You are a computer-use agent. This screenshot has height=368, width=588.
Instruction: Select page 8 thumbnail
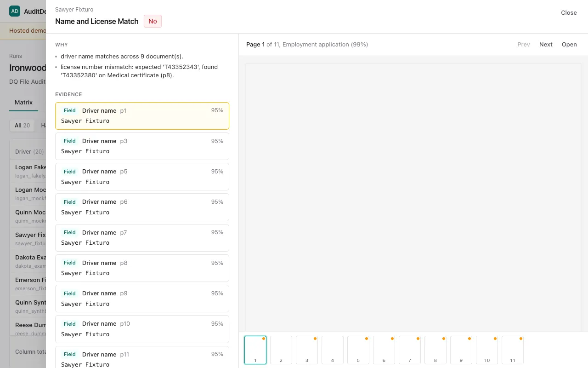pyautogui.click(x=435, y=350)
